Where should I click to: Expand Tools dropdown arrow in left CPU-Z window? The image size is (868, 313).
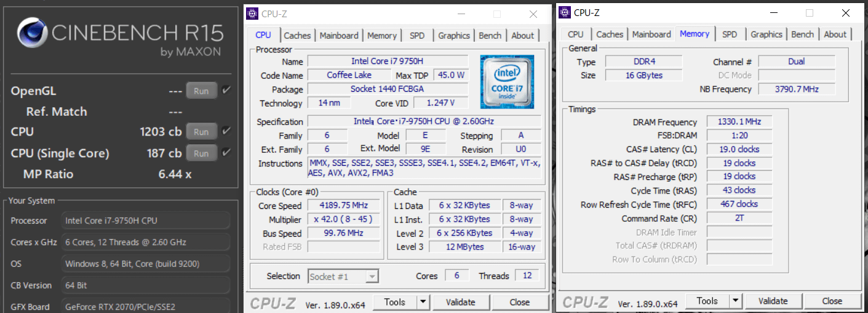point(423,302)
